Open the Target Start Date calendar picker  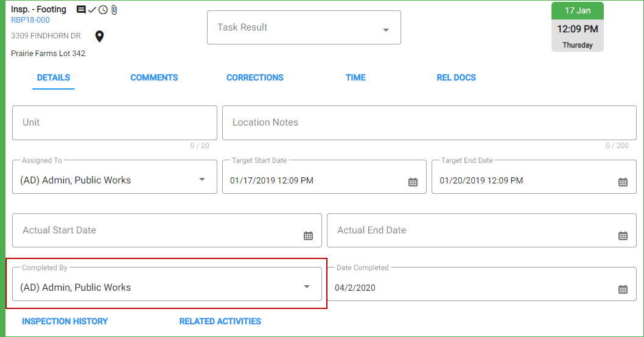point(413,182)
